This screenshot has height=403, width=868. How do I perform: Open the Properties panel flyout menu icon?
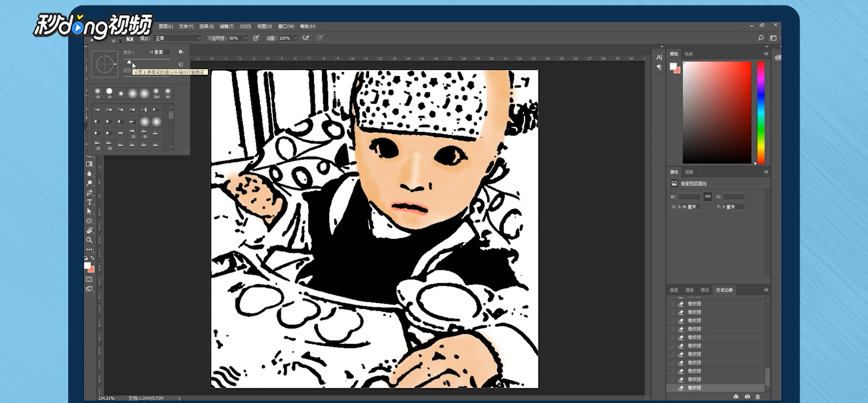[x=766, y=172]
